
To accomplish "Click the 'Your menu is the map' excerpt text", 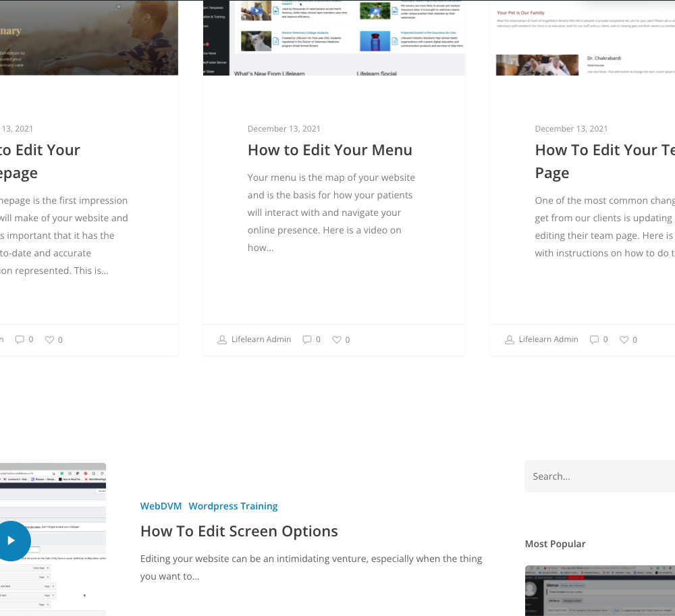I will (x=331, y=213).
